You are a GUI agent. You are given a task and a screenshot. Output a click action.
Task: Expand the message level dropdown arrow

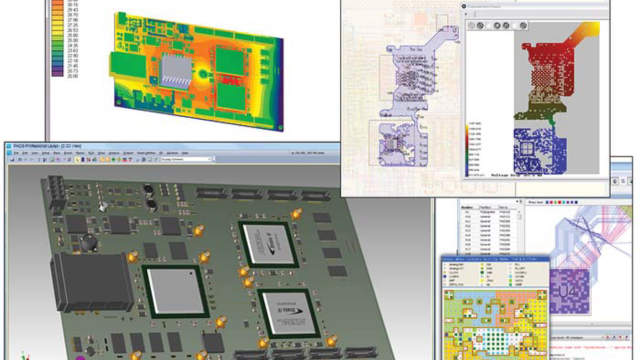[x=602, y=337]
